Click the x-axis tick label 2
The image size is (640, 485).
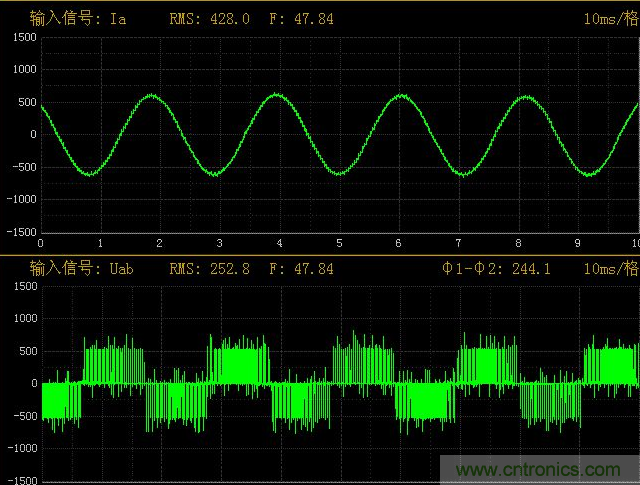coord(160,243)
